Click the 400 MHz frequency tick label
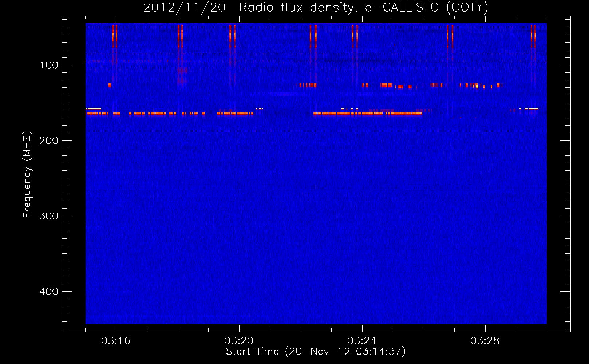589x364 pixels. pyautogui.click(x=49, y=292)
